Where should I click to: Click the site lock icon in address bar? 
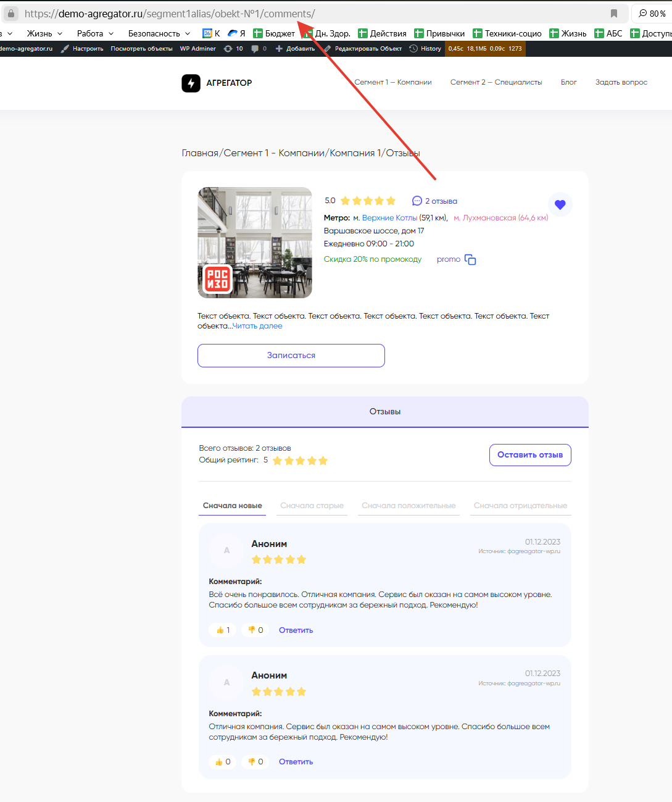pos(11,14)
